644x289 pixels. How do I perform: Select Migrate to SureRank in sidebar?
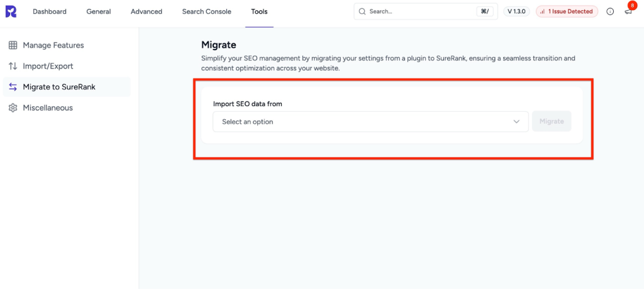click(x=67, y=87)
